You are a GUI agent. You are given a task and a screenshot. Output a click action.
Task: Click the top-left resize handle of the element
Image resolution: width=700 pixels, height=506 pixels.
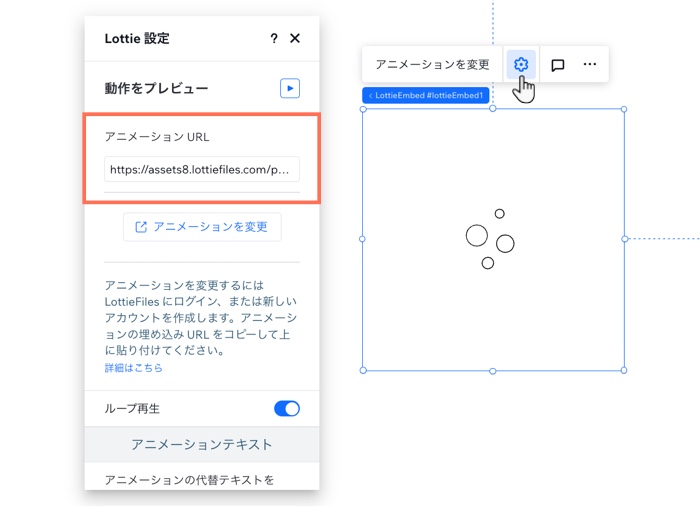point(363,109)
